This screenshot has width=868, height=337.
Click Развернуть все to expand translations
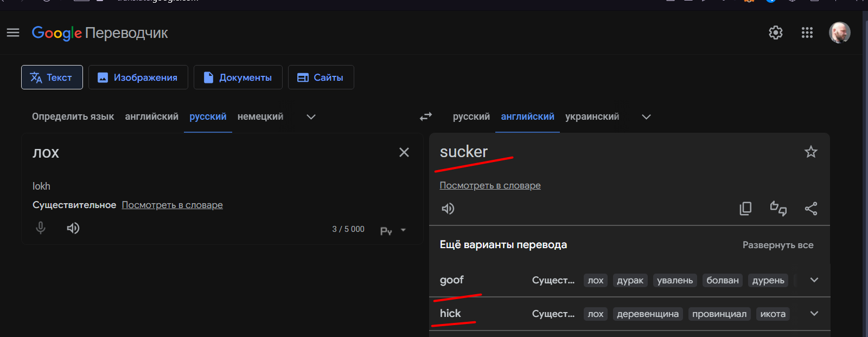pos(778,245)
